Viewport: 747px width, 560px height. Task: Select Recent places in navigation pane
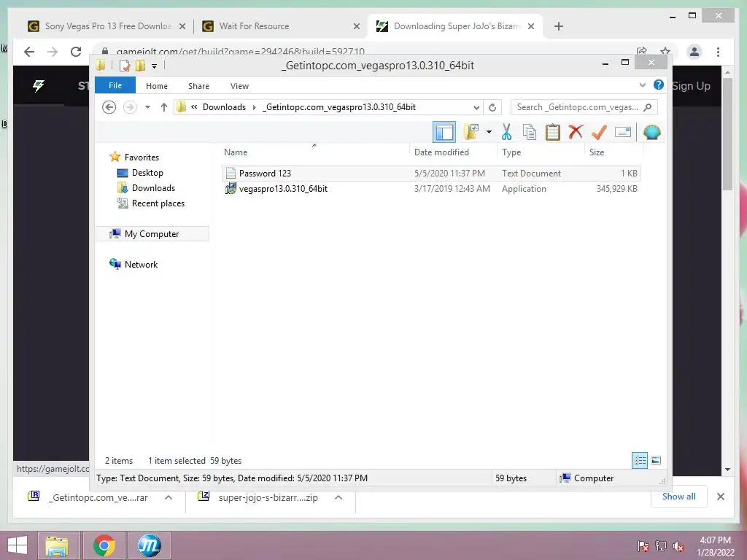(x=158, y=203)
